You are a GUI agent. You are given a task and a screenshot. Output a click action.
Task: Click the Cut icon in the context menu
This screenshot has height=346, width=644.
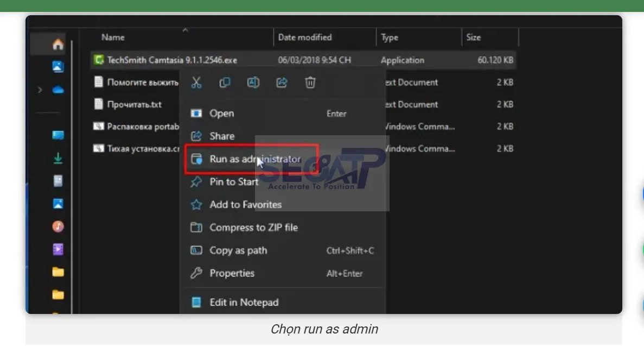tap(196, 83)
